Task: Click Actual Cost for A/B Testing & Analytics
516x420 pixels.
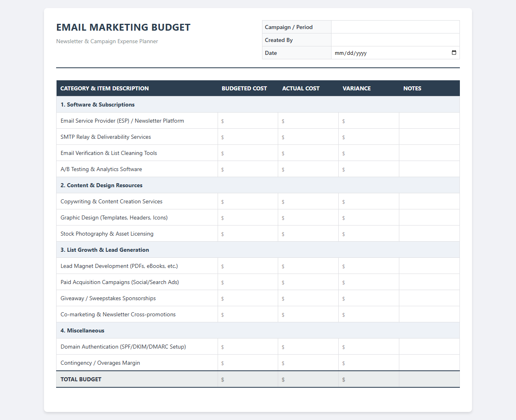Action: click(x=308, y=169)
